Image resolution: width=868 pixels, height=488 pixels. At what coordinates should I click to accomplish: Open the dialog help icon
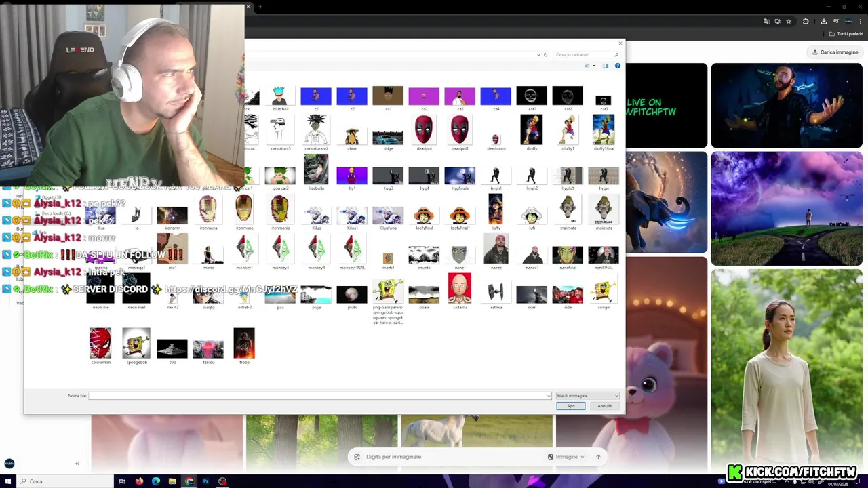(x=617, y=66)
